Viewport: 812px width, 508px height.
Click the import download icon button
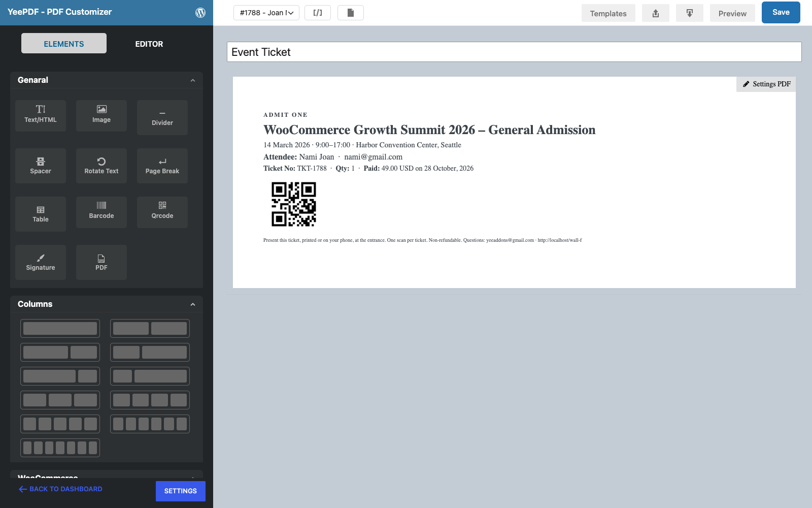click(690, 13)
